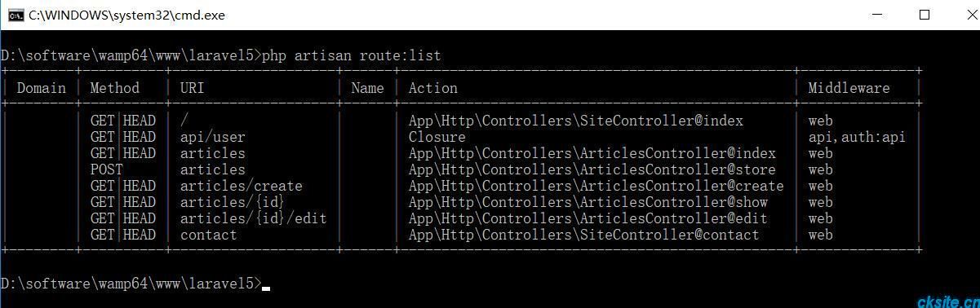The image size is (980, 308).
Task: Click the api/user URI entry
Action: (x=213, y=137)
